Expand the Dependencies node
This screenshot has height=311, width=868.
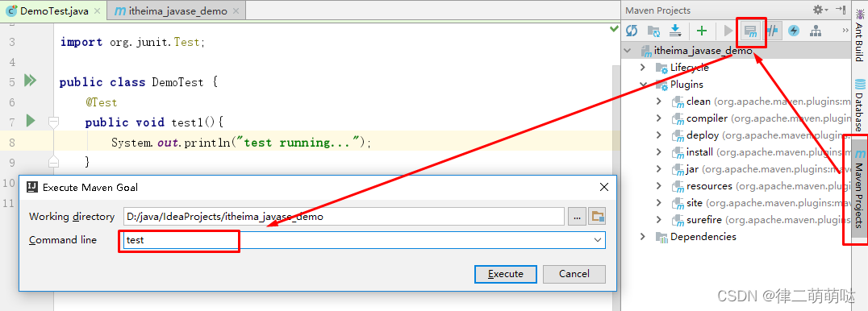coord(643,236)
